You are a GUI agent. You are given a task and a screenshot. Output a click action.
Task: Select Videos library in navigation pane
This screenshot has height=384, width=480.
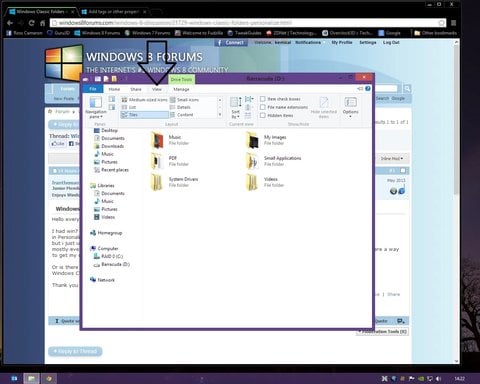coord(104,217)
